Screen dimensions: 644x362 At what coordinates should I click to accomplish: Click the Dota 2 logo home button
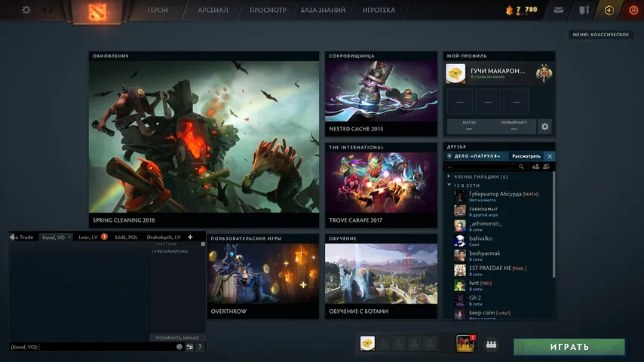(x=97, y=11)
